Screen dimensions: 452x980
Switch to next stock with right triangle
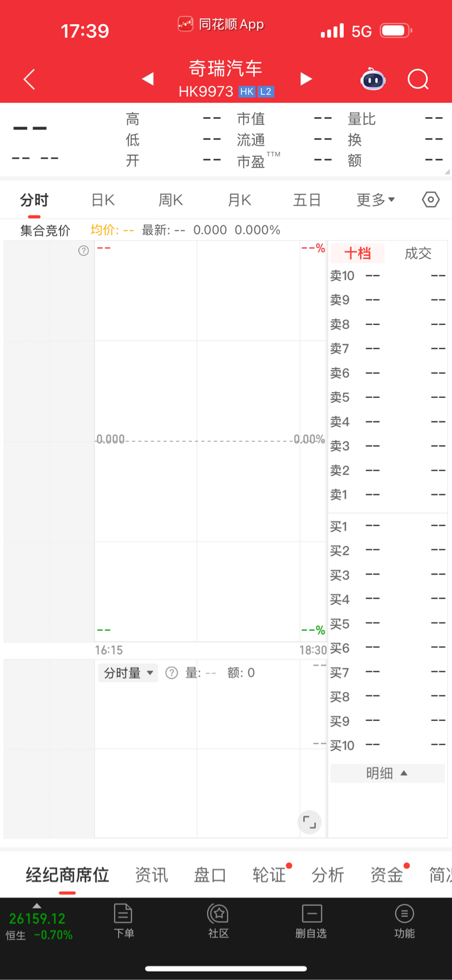306,79
